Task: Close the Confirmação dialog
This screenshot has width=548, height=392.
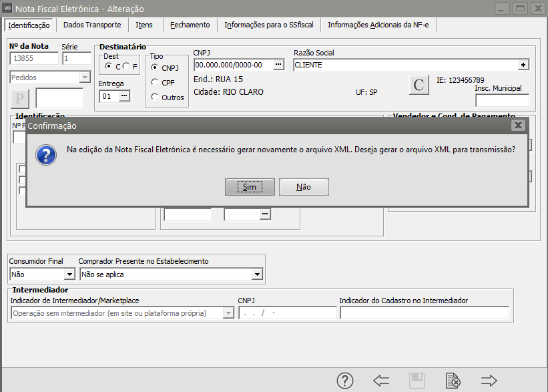Action: 517,125
